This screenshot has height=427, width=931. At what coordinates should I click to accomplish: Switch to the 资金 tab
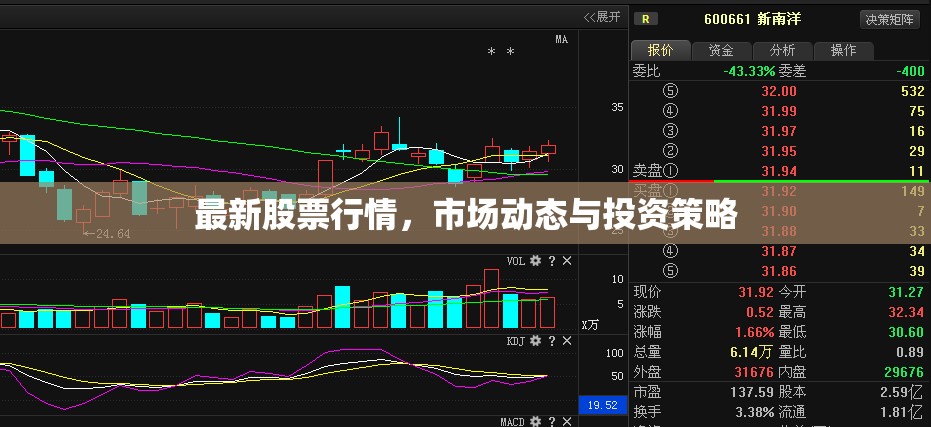click(x=721, y=50)
